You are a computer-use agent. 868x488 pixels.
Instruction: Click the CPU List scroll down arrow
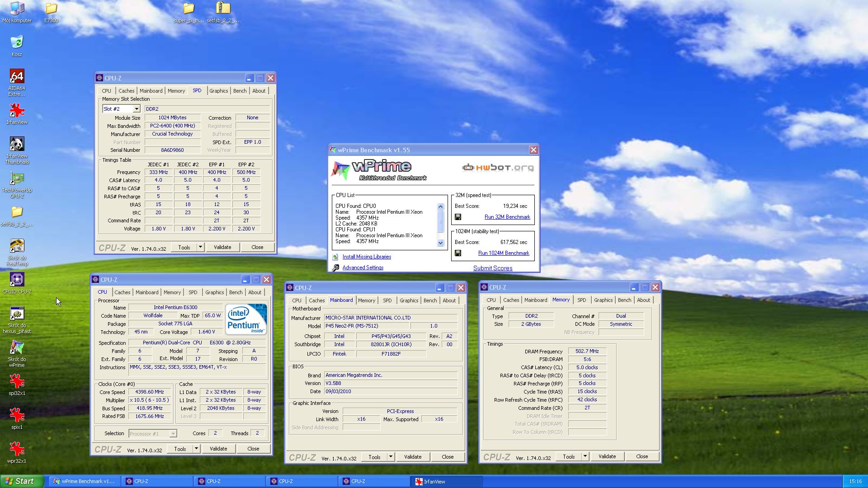tap(441, 243)
